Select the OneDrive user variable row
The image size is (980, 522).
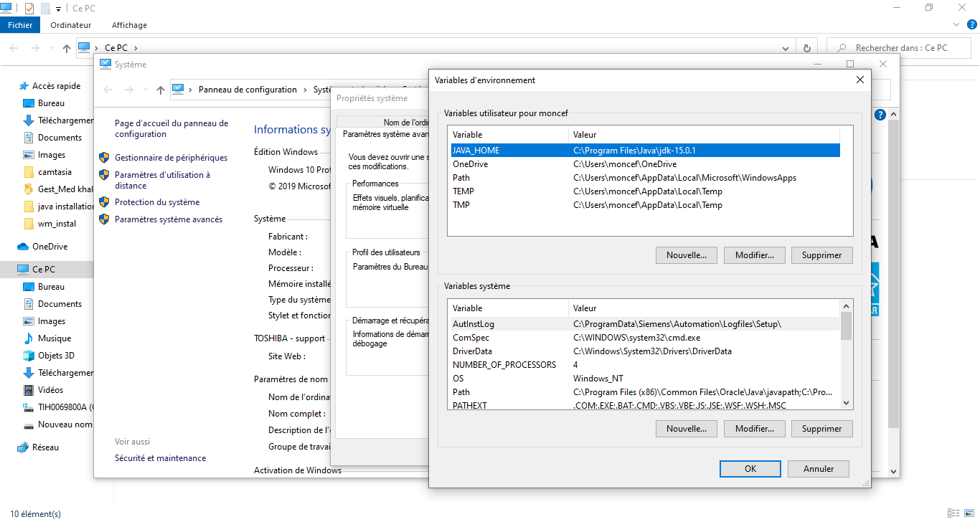point(644,164)
